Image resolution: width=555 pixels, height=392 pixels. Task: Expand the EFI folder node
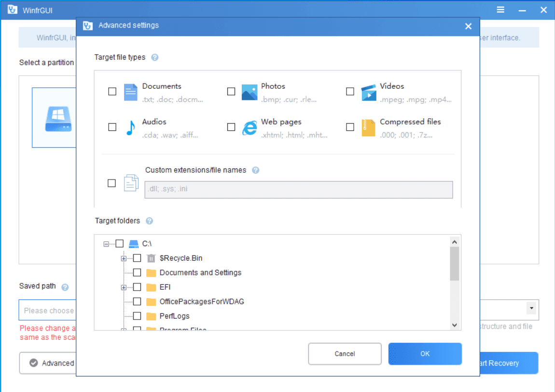(x=124, y=288)
